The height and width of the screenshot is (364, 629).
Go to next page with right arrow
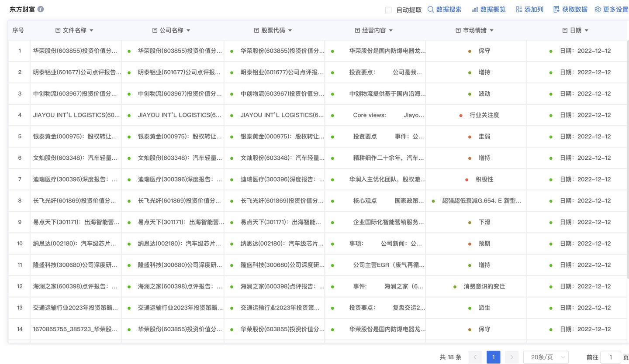[511, 357]
